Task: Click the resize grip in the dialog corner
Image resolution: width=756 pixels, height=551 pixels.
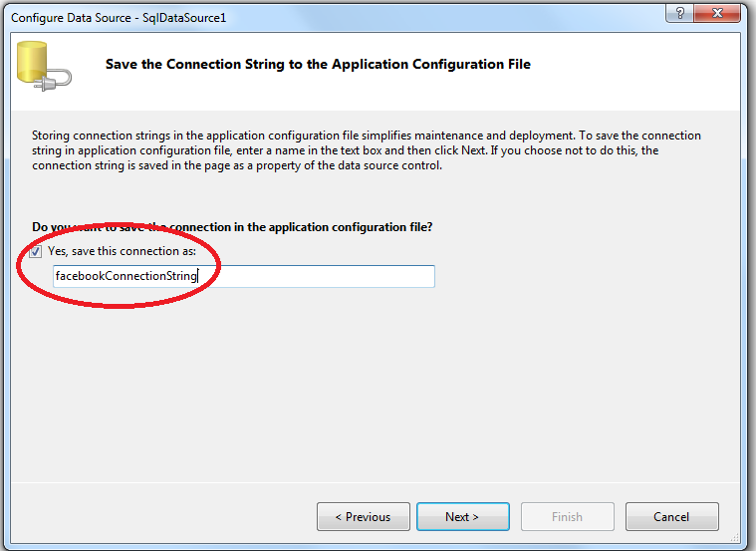Action: (x=734, y=537)
